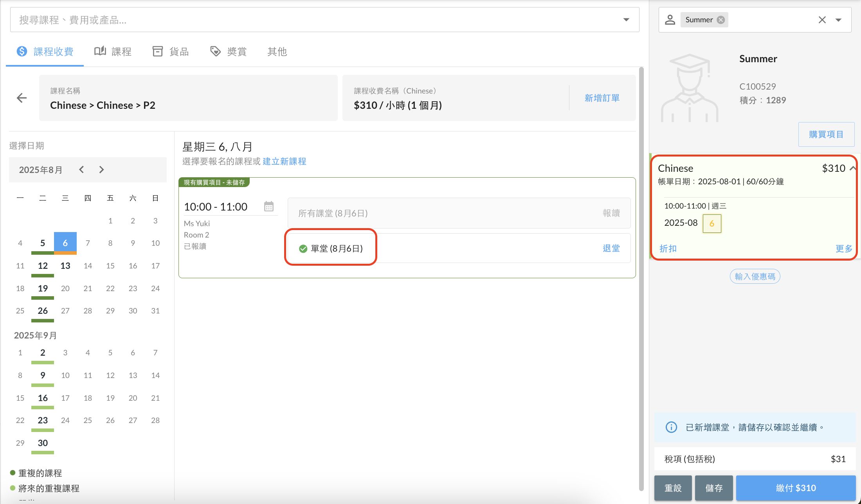Click the 將來的重複課程 legend entry
The width and height of the screenshot is (861, 504).
point(45,488)
